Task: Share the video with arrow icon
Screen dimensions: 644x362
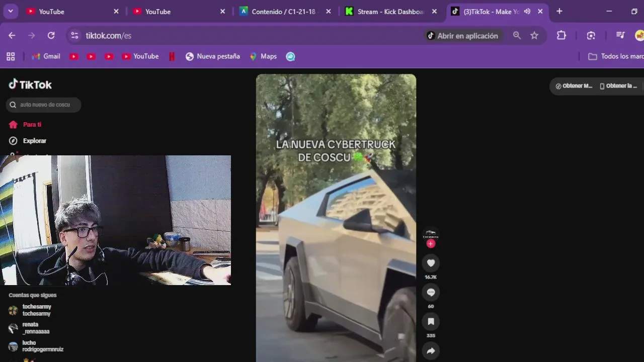Action: pyautogui.click(x=431, y=350)
